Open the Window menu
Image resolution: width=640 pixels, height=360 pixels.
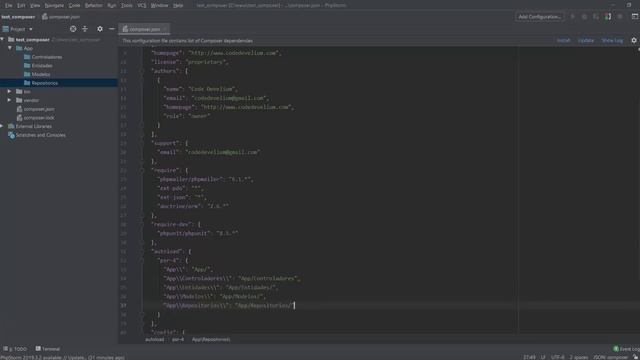(x=159, y=5)
